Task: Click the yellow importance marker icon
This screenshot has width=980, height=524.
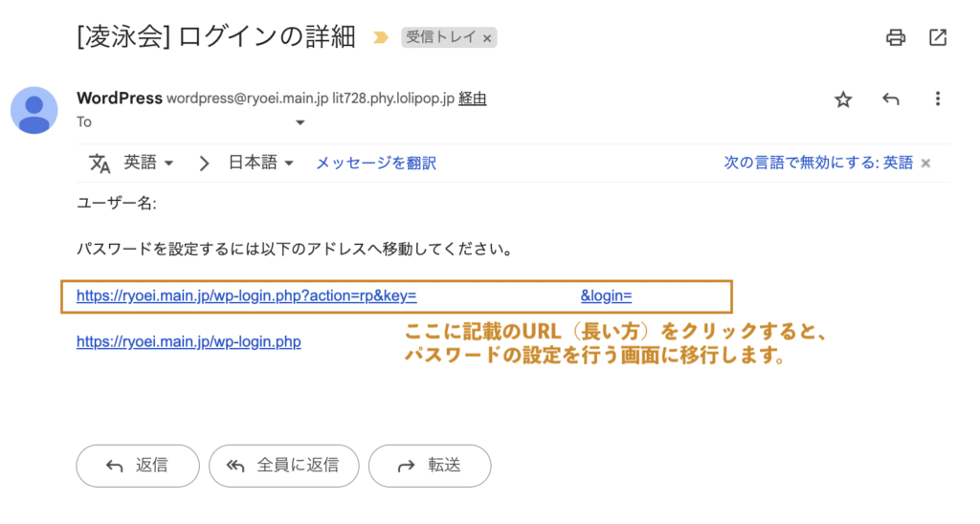Action: [380, 38]
